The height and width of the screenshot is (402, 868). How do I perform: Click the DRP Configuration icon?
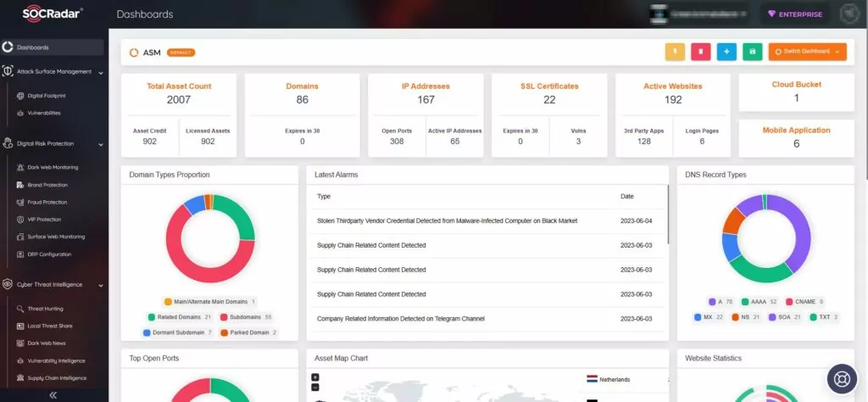20,254
